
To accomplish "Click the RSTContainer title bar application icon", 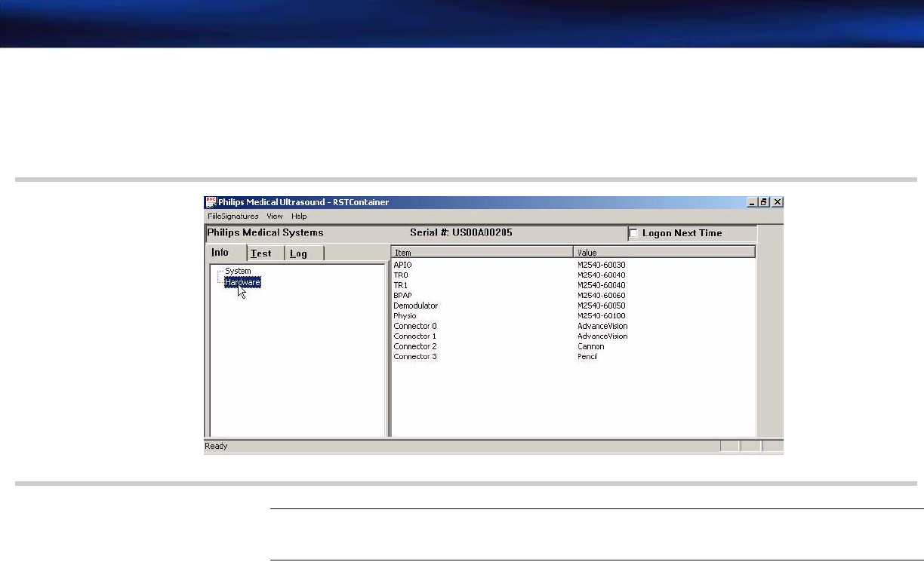I will [x=211, y=202].
